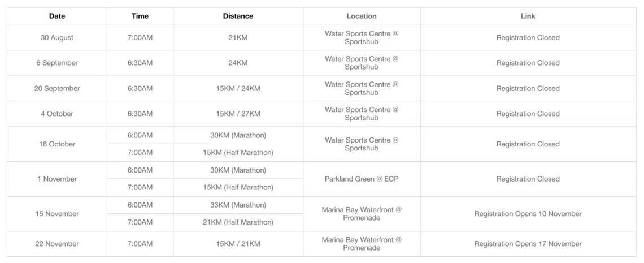Image resolution: width=644 pixels, height=263 pixels.
Task: Click Registration Closed in the 4 October row
Action: [528, 114]
